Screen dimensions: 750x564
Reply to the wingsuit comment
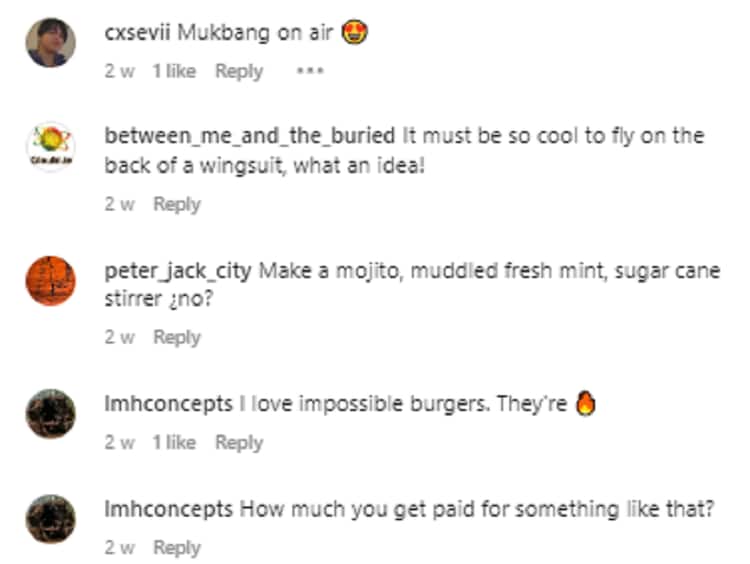tap(177, 204)
